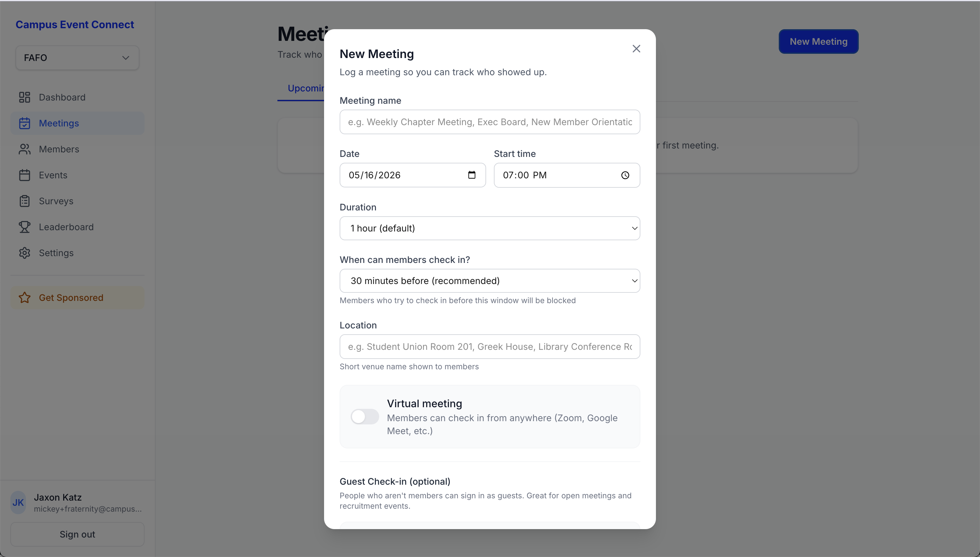Focus the Location input field
This screenshot has width=980, height=557.
pos(490,347)
